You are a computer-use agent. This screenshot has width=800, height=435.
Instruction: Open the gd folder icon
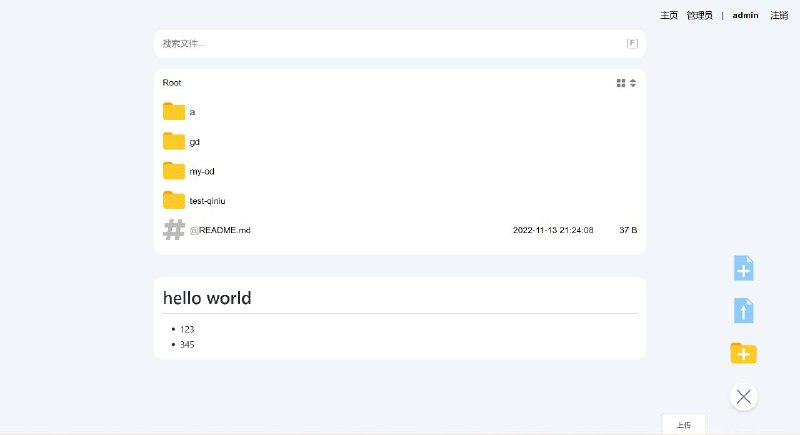174,141
